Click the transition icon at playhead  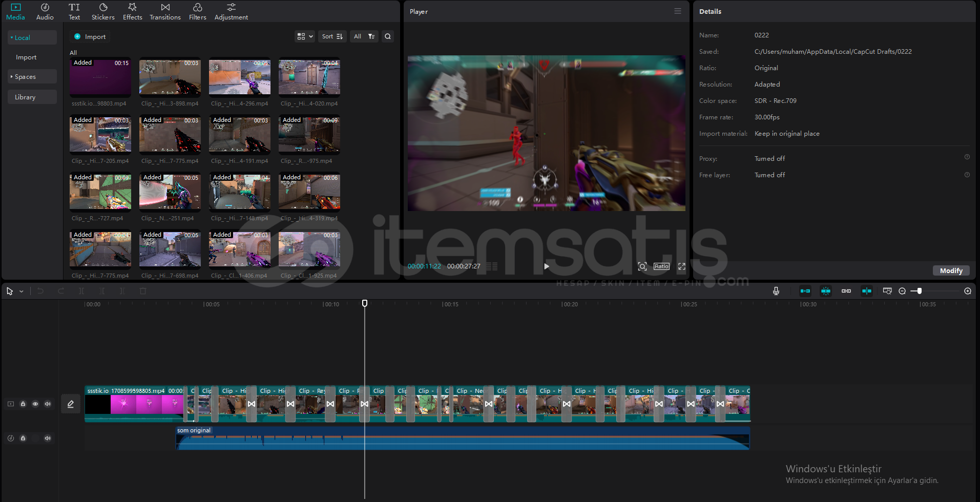[364, 404]
